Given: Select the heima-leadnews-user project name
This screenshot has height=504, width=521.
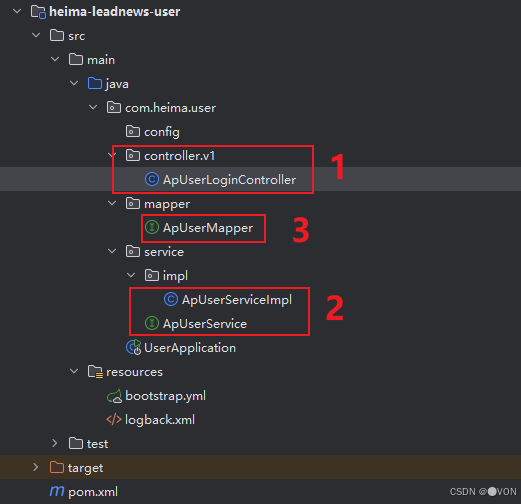Looking at the screenshot, I should point(115,12).
